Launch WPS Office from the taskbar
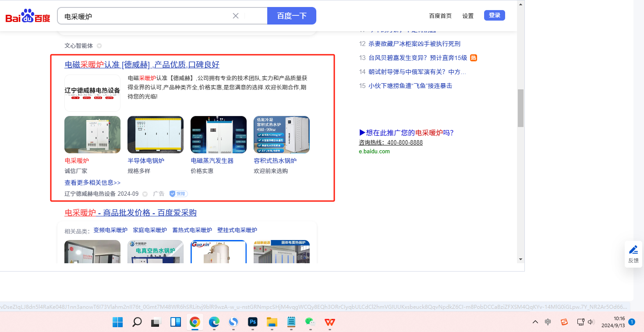 click(x=329, y=322)
